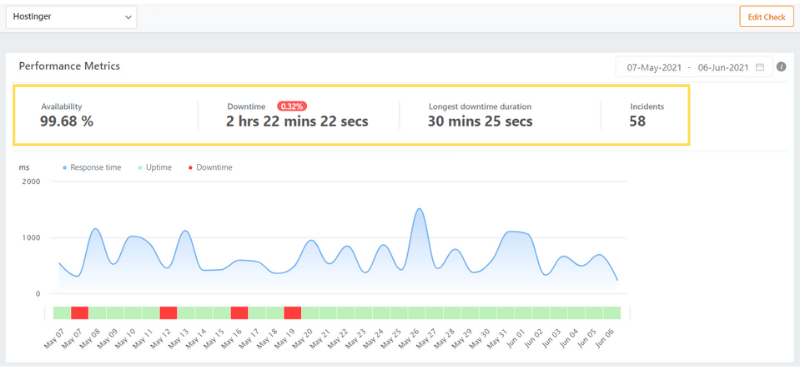This screenshot has height=370, width=800.
Task: Click the Edit Check button
Action: (766, 17)
